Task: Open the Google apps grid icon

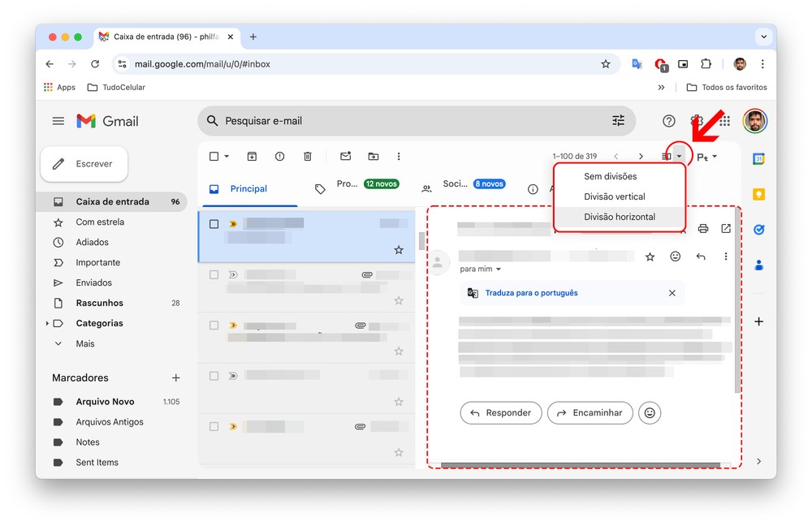Action: [724, 121]
